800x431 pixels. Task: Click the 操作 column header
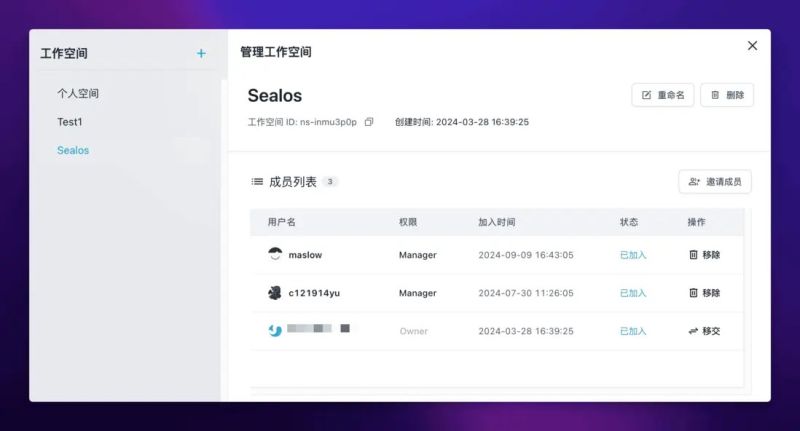[x=696, y=222]
